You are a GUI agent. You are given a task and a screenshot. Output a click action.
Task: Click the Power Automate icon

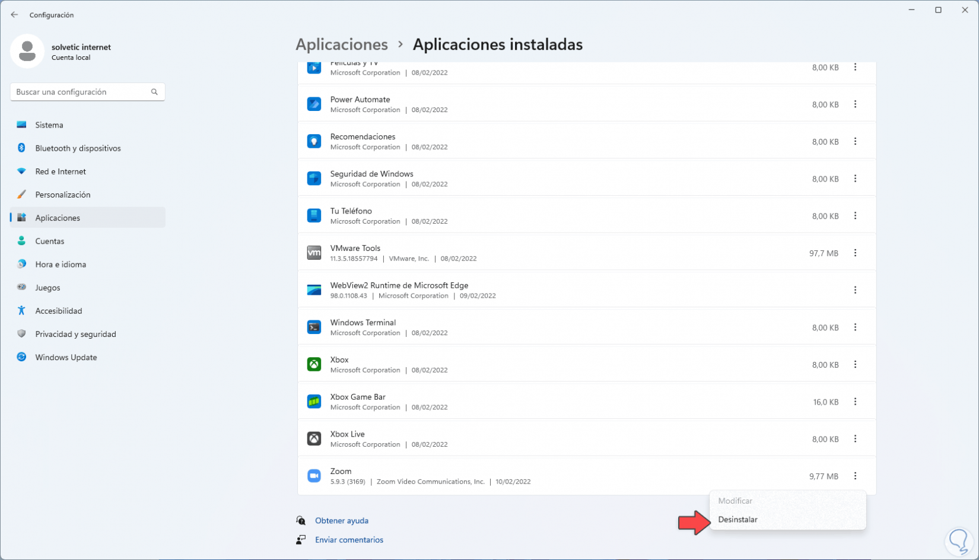(314, 104)
